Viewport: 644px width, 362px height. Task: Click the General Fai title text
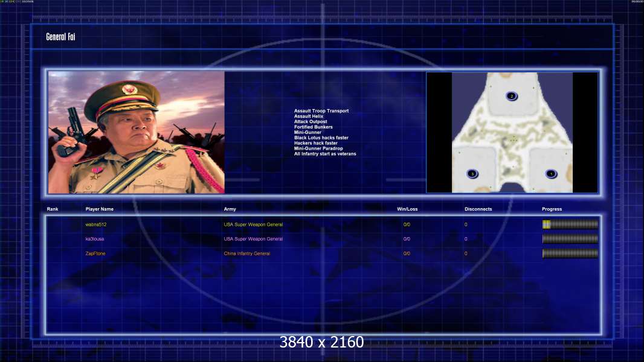(60, 37)
